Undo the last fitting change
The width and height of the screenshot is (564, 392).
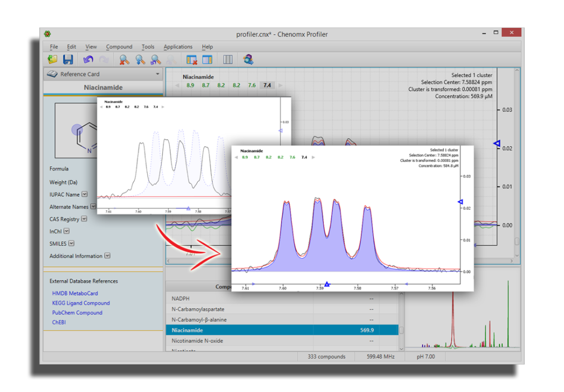[88, 59]
